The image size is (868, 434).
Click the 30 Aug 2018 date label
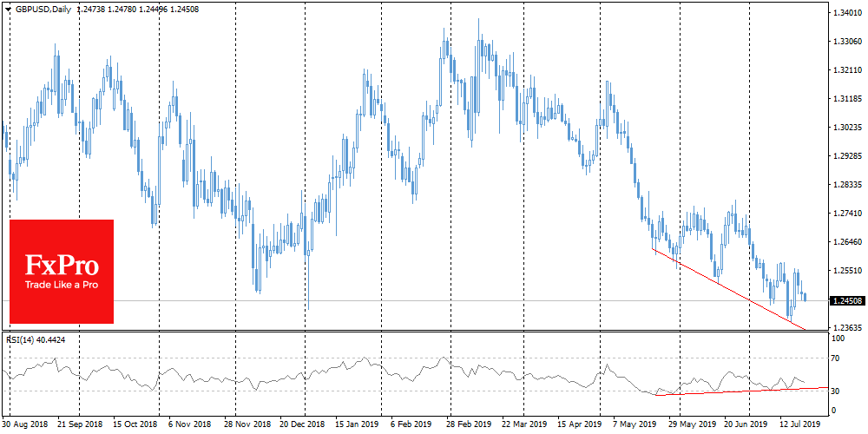tap(27, 425)
